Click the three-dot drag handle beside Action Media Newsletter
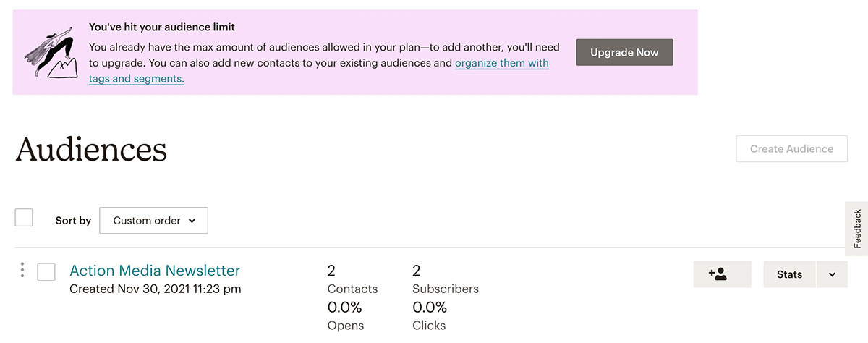 22,271
